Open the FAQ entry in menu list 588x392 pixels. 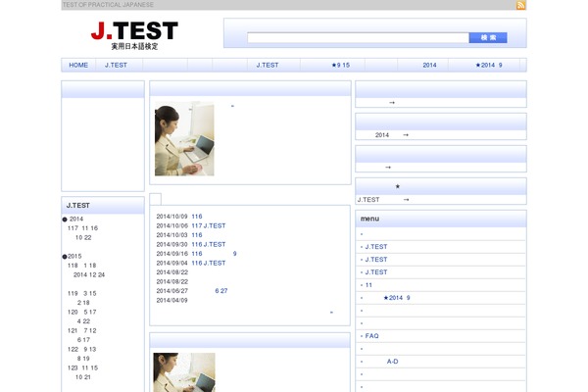pos(372,336)
